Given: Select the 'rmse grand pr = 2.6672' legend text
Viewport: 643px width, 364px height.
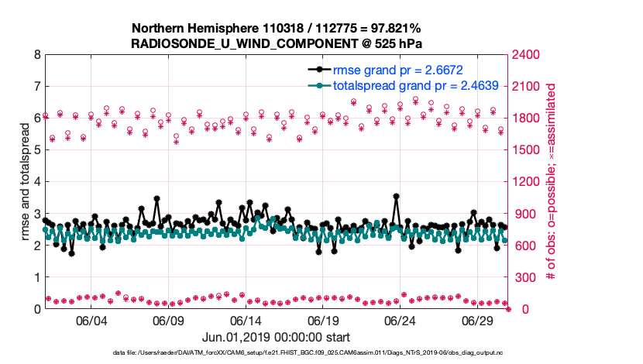Looking at the screenshot, I should pyautogui.click(x=395, y=71).
